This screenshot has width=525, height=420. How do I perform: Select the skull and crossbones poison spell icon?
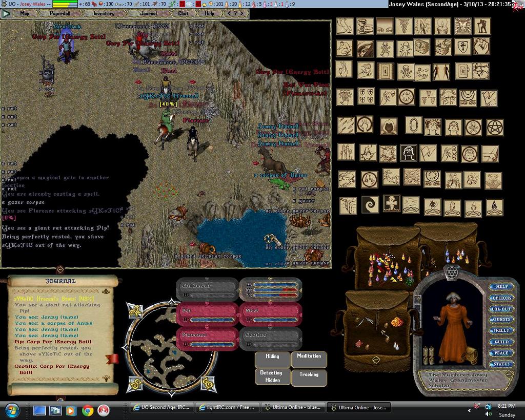(x=406, y=71)
